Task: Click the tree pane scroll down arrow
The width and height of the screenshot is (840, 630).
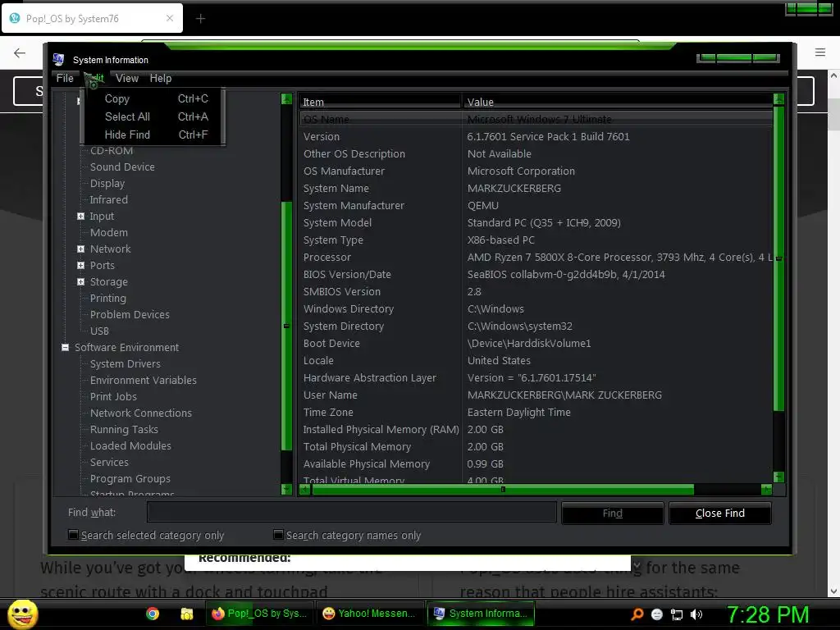Action: click(286, 489)
